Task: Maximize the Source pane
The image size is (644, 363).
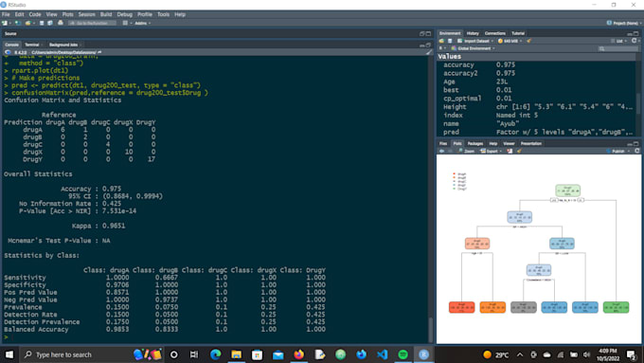Action: coord(429,33)
